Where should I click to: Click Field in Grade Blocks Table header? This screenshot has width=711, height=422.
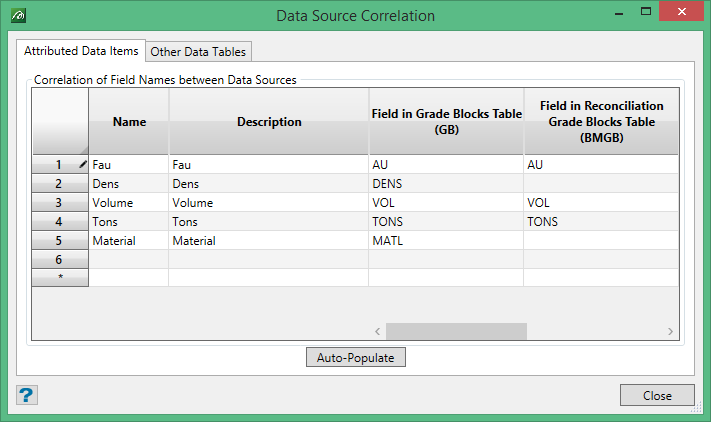445,122
